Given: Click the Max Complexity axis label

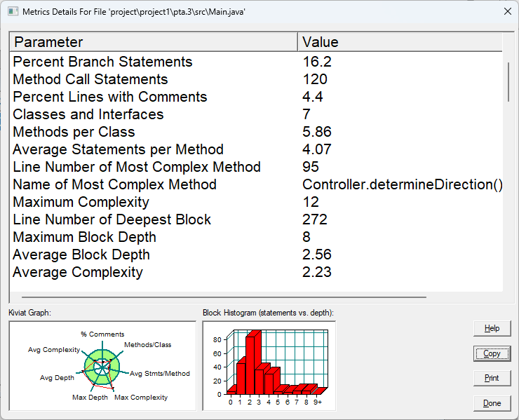Looking at the screenshot, I should (141, 398).
